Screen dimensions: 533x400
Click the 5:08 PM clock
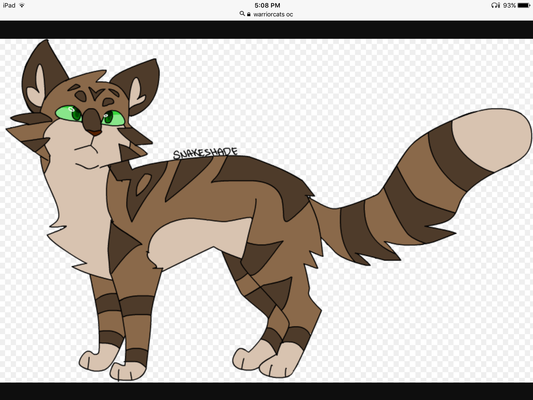coord(267,5)
